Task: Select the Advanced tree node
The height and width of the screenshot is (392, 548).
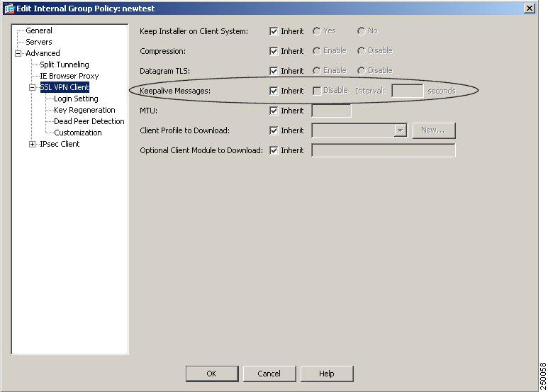Action: pos(43,53)
